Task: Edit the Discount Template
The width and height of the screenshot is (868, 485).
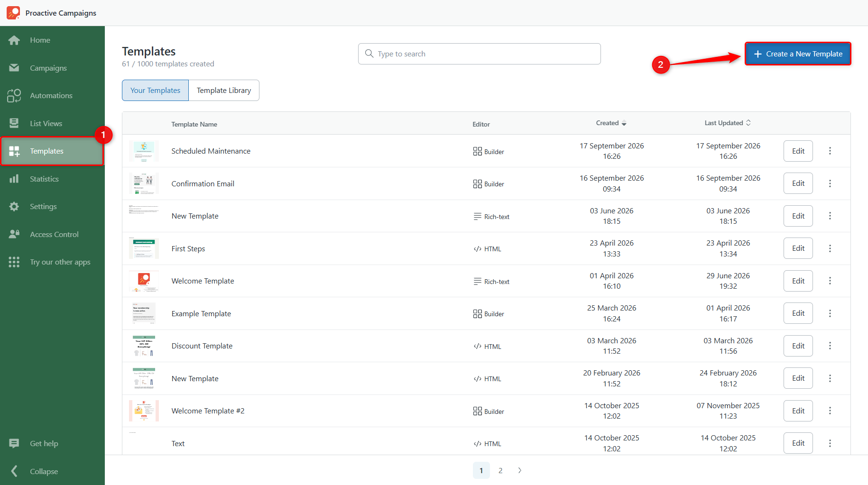Action: 798,346
